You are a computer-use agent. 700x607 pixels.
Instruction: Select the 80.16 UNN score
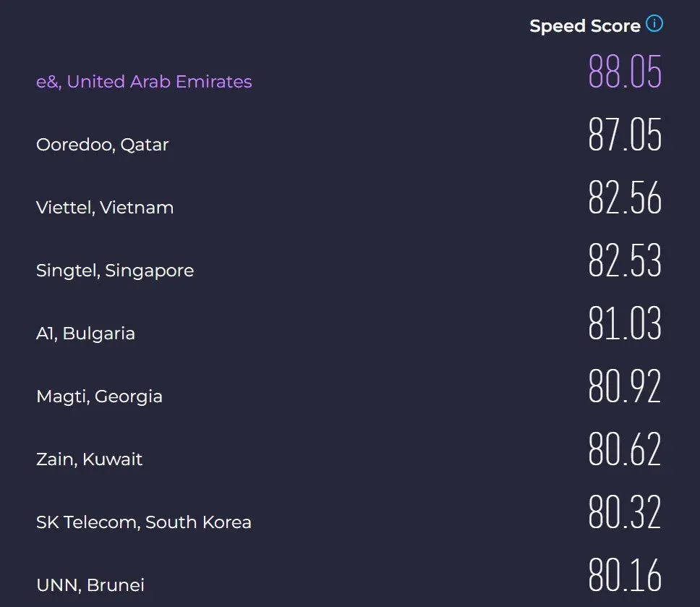[625, 575]
